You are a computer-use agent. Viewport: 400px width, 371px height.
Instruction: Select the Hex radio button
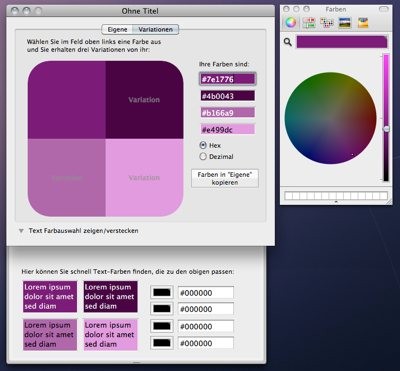coord(203,145)
